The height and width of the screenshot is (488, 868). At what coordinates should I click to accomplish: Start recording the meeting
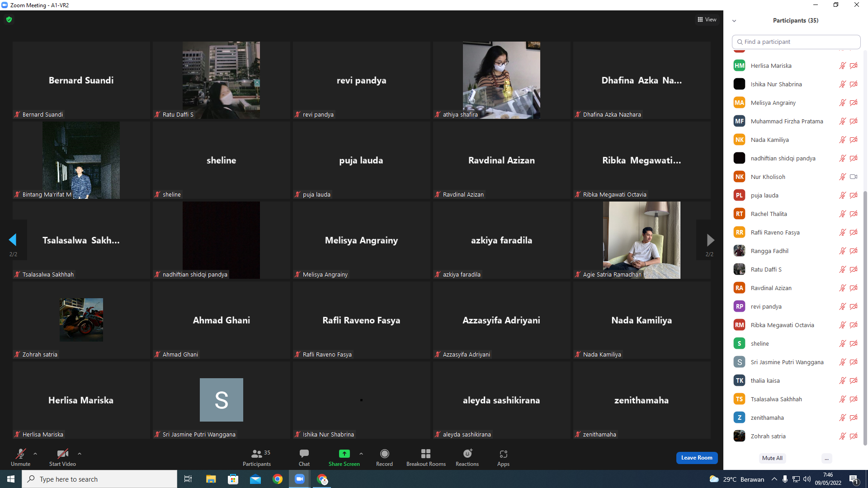384,457
